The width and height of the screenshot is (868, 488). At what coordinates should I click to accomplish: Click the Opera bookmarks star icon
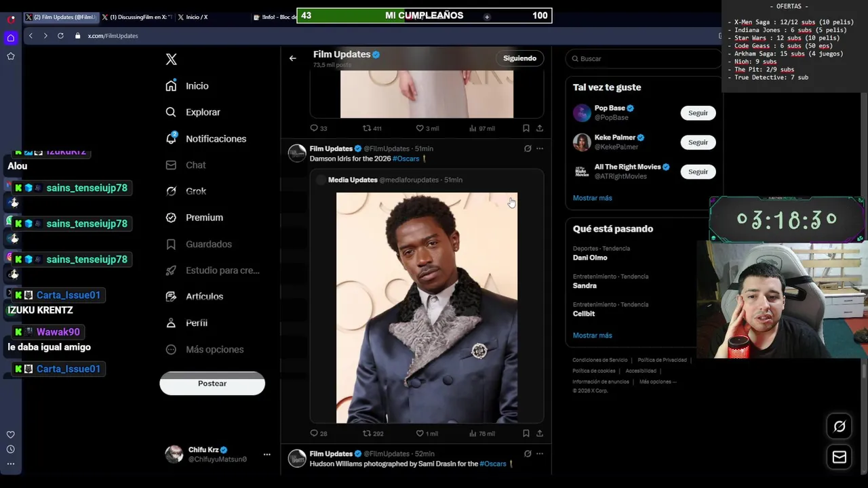(11, 56)
